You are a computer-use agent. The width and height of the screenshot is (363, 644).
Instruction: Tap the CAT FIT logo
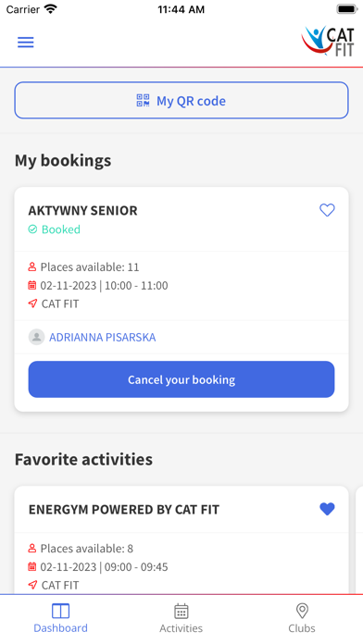tap(328, 41)
